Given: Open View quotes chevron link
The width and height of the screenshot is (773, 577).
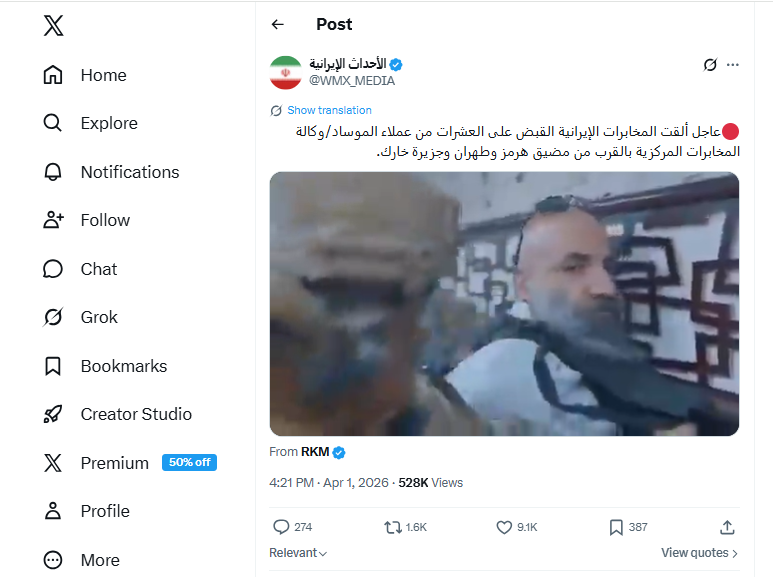Looking at the screenshot, I should click(x=699, y=553).
